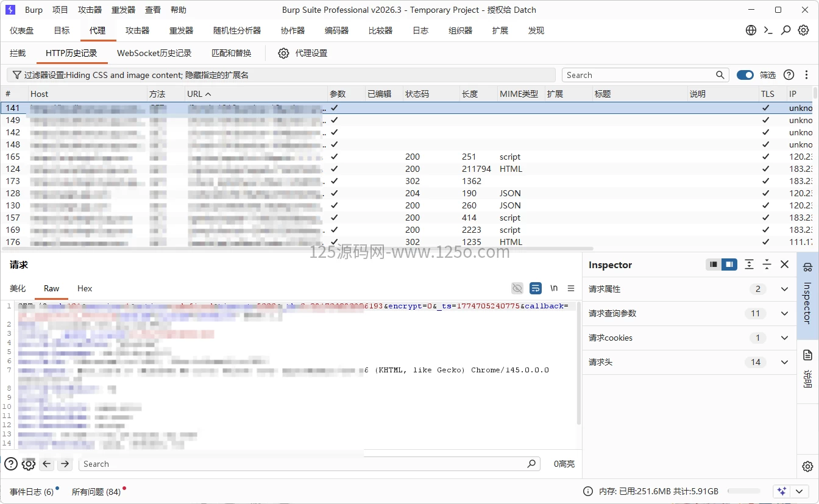
Task: Open the embedded browser globe icon
Action: click(751, 30)
